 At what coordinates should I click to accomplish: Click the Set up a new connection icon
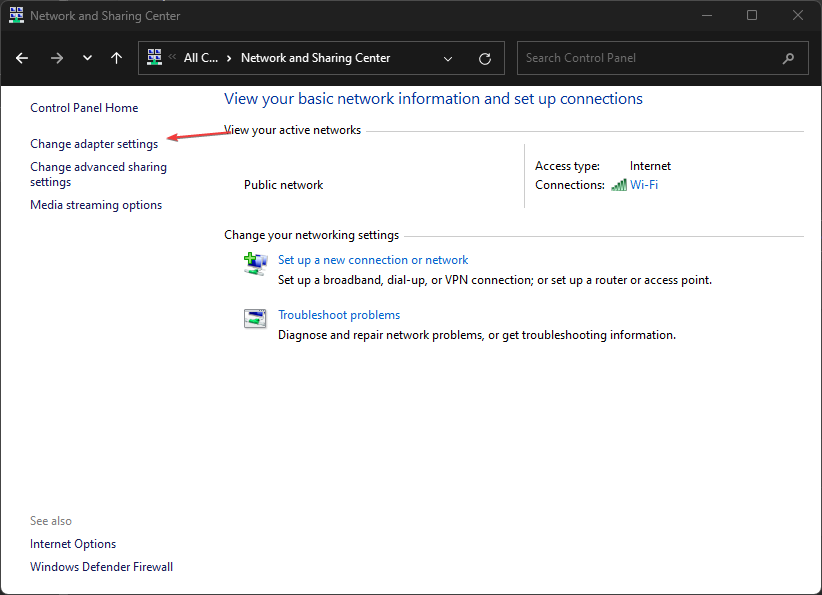[x=255, y=263]
